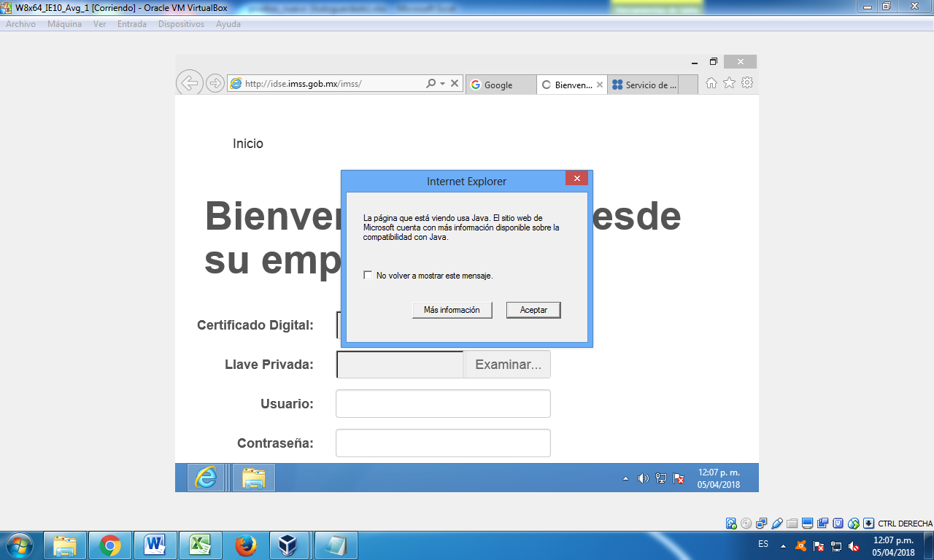Viewport: 934px width, 560px height.
Task: Click the IE back navigation arrow
Action: pos(189,83)
